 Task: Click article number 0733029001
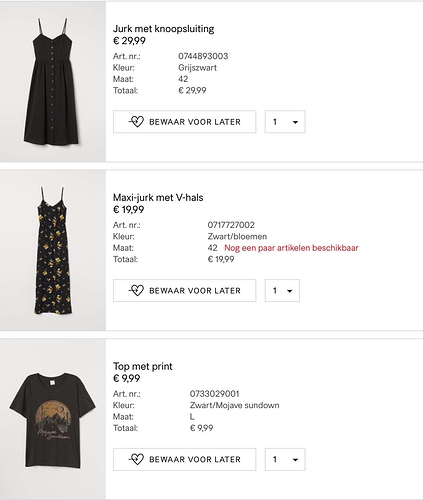coord(215,394)
